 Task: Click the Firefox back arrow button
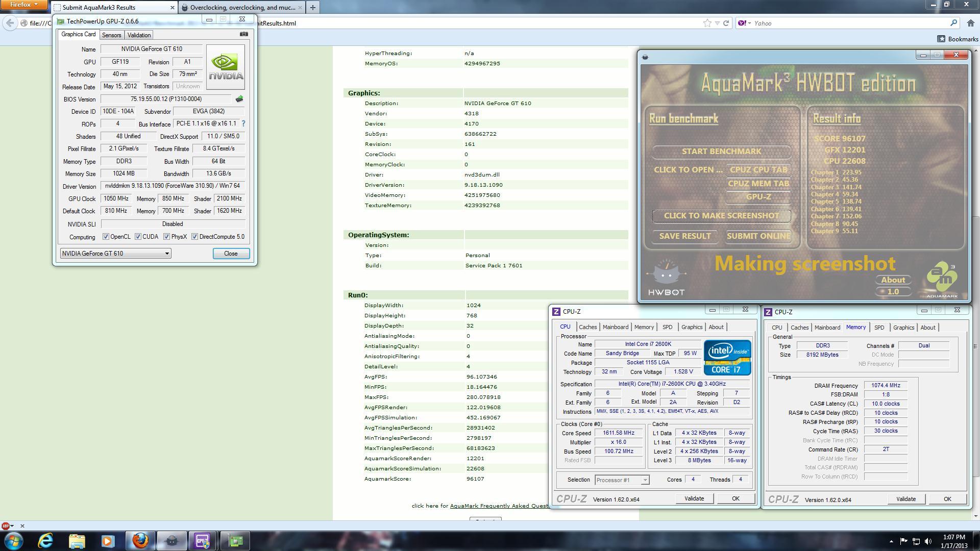tap(10, 23)
